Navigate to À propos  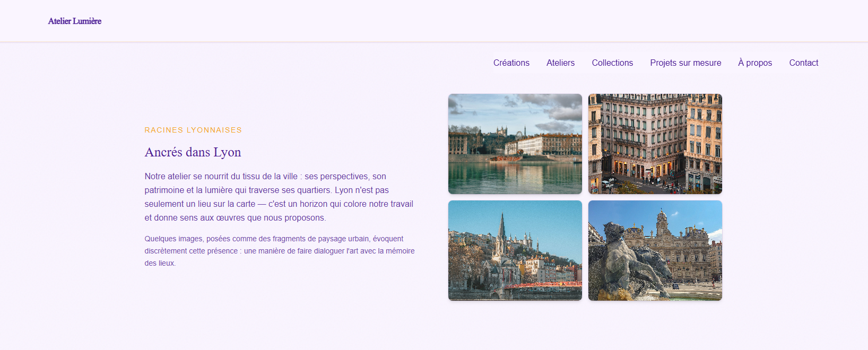[754, 63]
